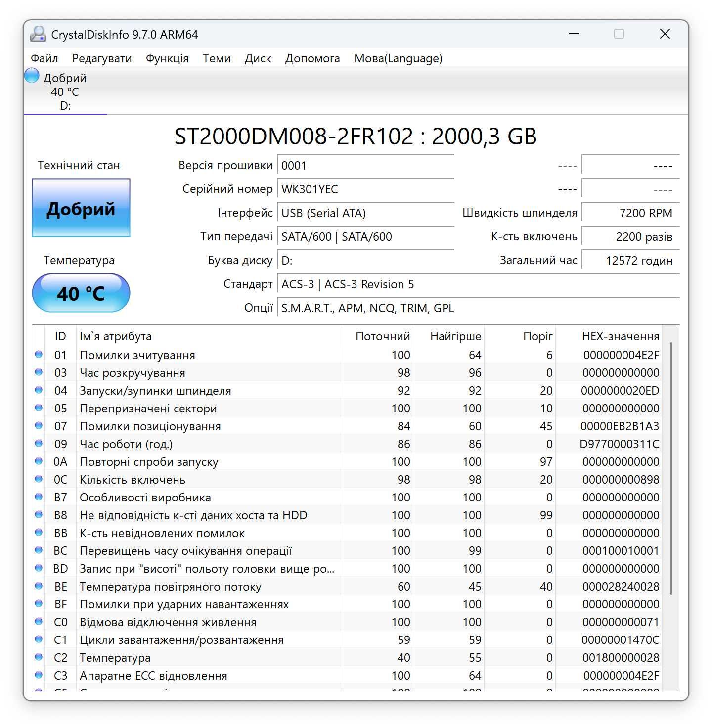The height and width of the screenshot is (728, 712).
Task: Click status dot for BB К-сть невідновлених помилок
Action: click(39, 532)
